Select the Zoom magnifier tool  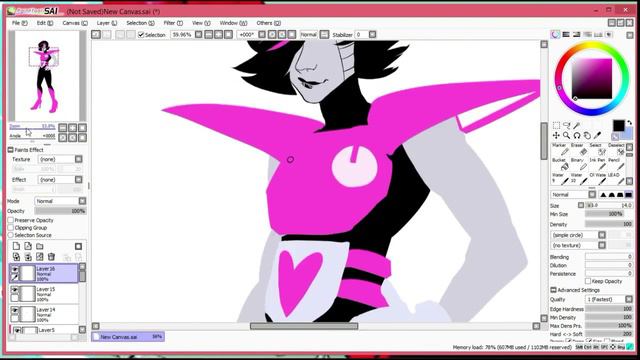(x=567, y=135)
